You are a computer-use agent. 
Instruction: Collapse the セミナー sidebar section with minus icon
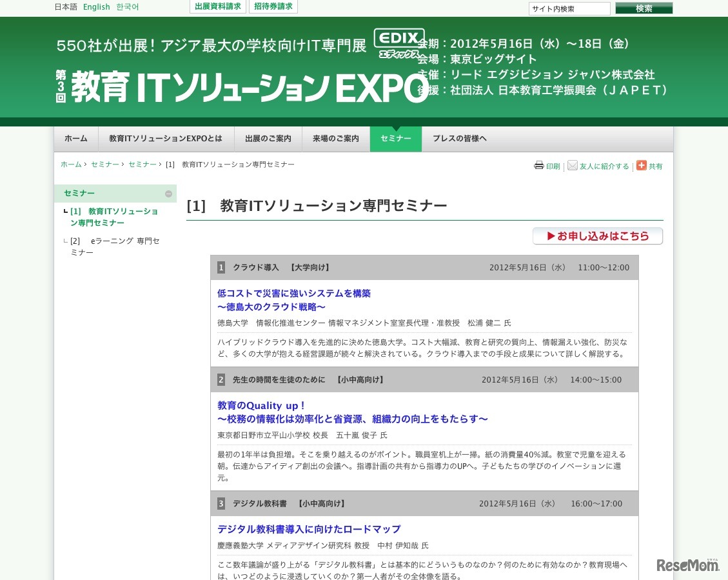(x=168, y=194)
